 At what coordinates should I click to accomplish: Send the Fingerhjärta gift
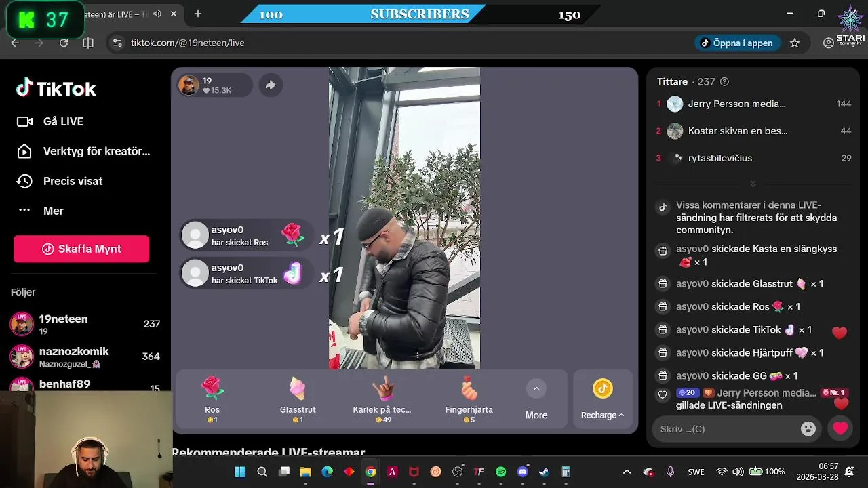(469, 399)
